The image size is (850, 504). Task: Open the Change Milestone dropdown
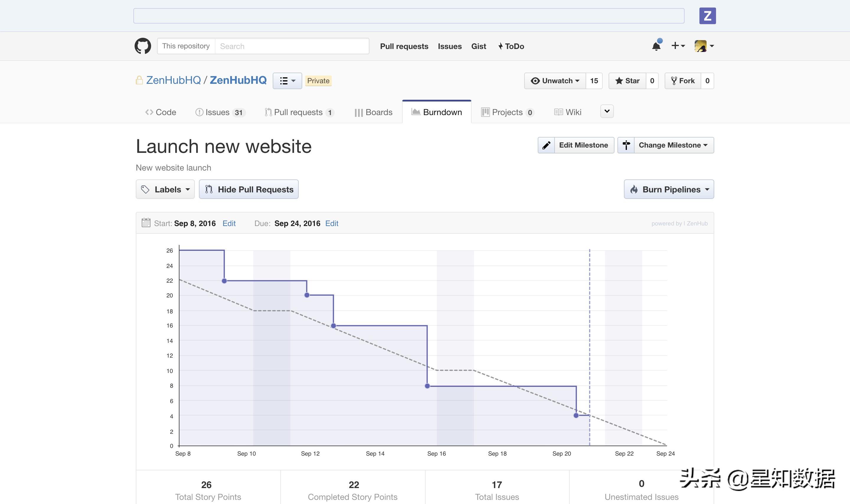(674, 145)
